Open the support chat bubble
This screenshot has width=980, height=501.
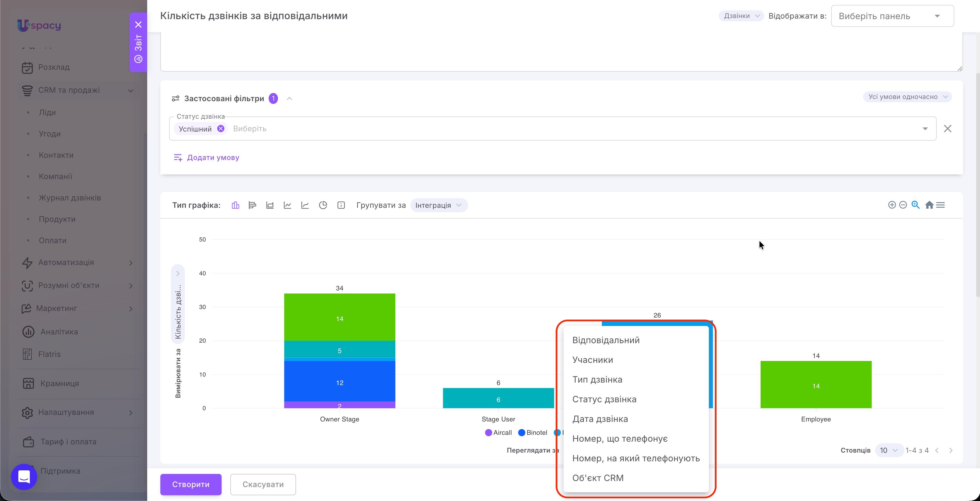click(x=24, y=477)
